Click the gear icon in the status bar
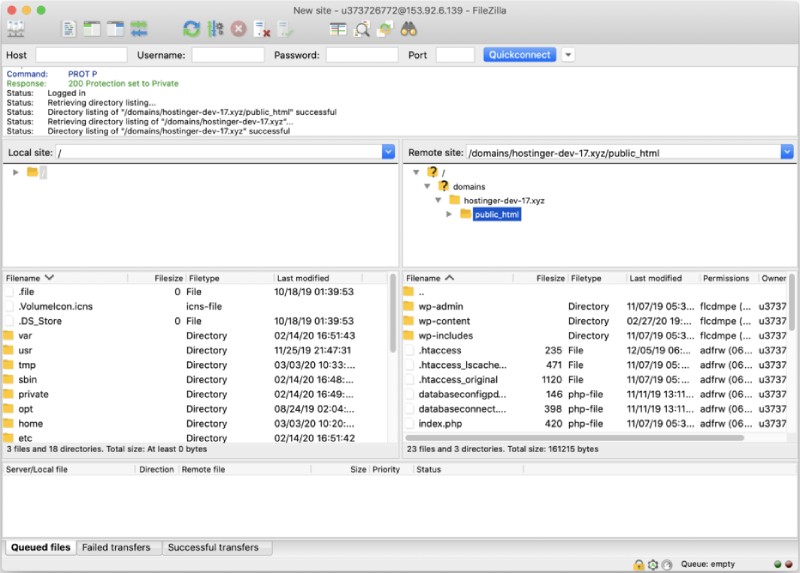This screenshot has width=800, height=573. (653, 564)
